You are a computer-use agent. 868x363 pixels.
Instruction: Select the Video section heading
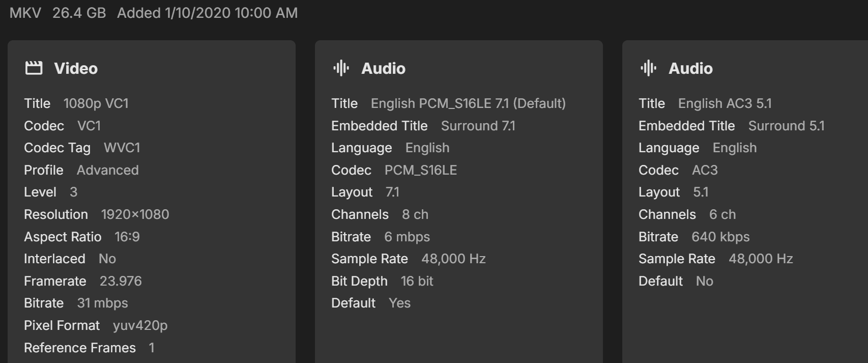[x=76, y=68]
